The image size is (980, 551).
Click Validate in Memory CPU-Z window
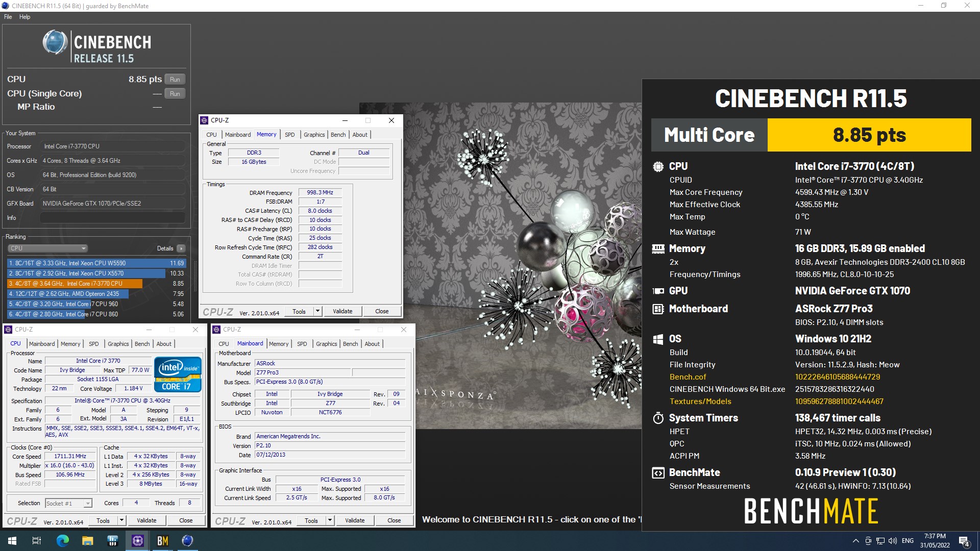tap(342, 311)
